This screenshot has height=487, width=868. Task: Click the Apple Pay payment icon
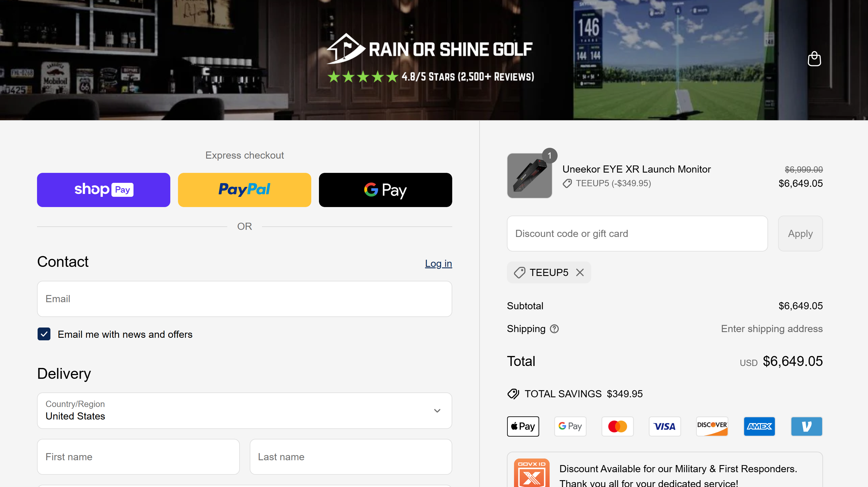523,426
